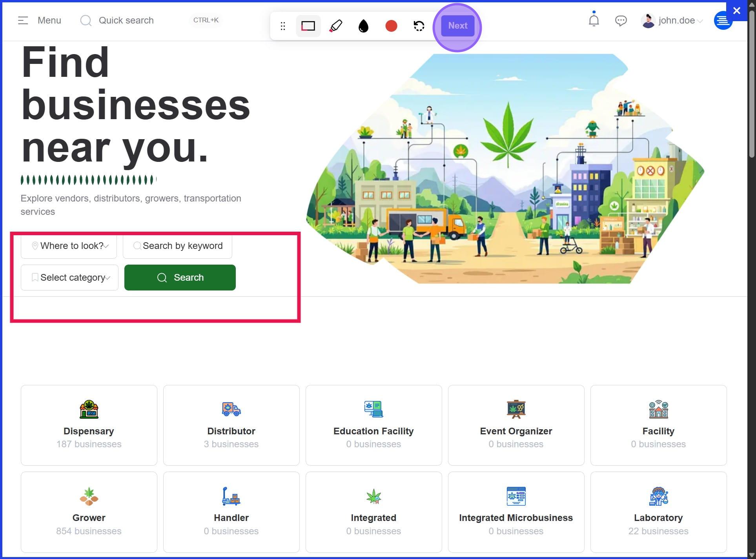756x559 pixels.
Task: Open the hamburger Menu
Action: click(x=39, y=20)
